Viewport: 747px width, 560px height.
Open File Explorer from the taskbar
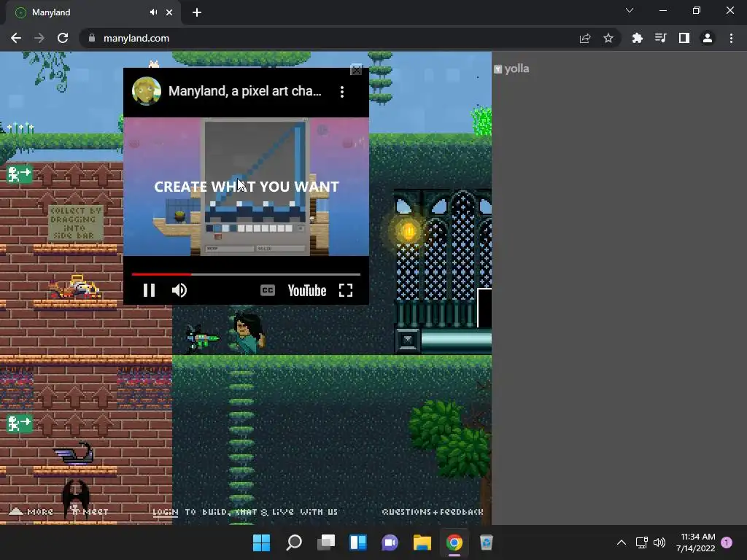tap(422, 542)
